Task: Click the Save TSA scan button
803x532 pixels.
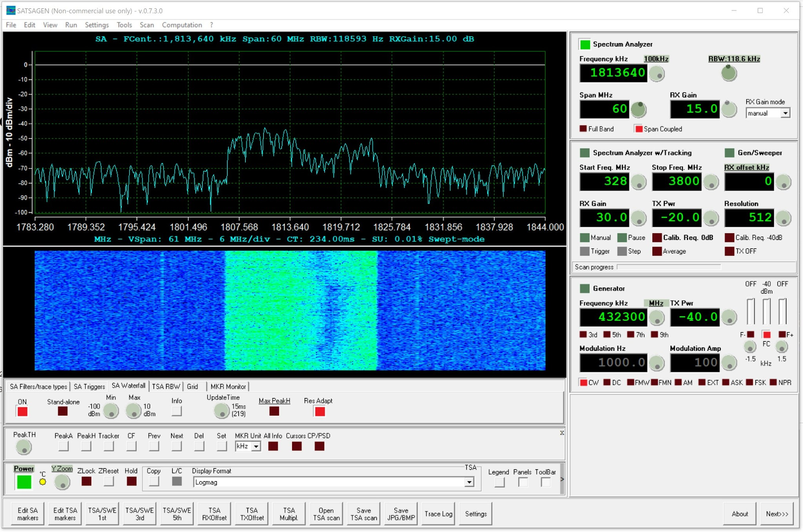Action: [364, 514]
